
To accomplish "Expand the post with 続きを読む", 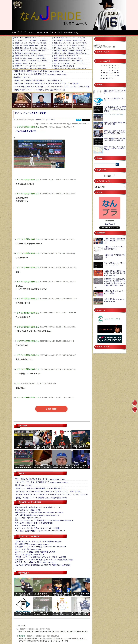I will click(x=51, y=409).
